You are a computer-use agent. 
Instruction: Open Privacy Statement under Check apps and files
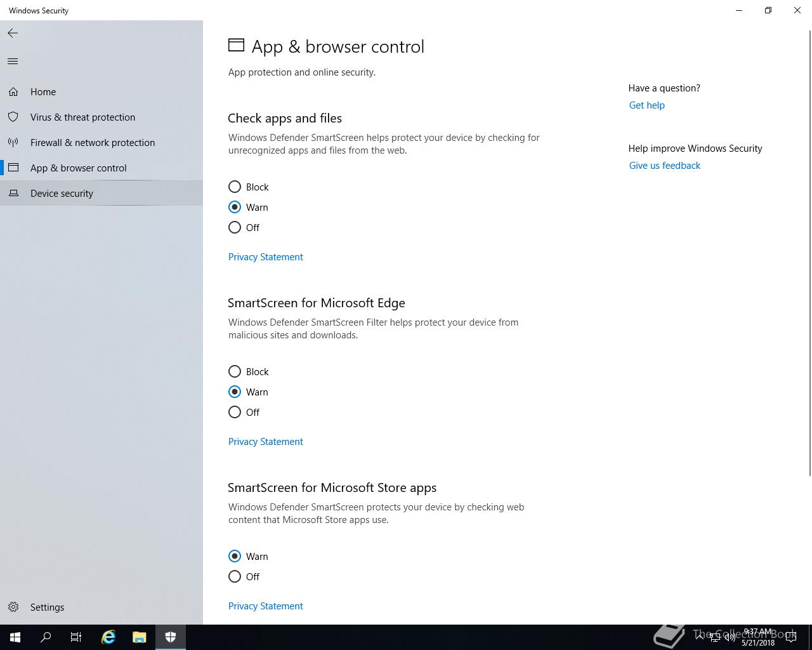[265, 257]
